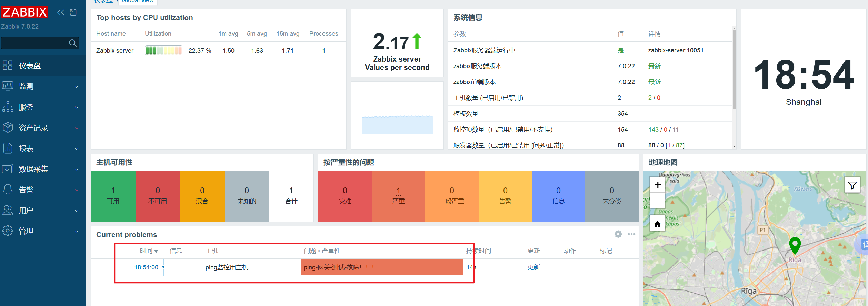Open the three-dots menu in Current problems
The image size is (868, 306).
coord(631,234)
